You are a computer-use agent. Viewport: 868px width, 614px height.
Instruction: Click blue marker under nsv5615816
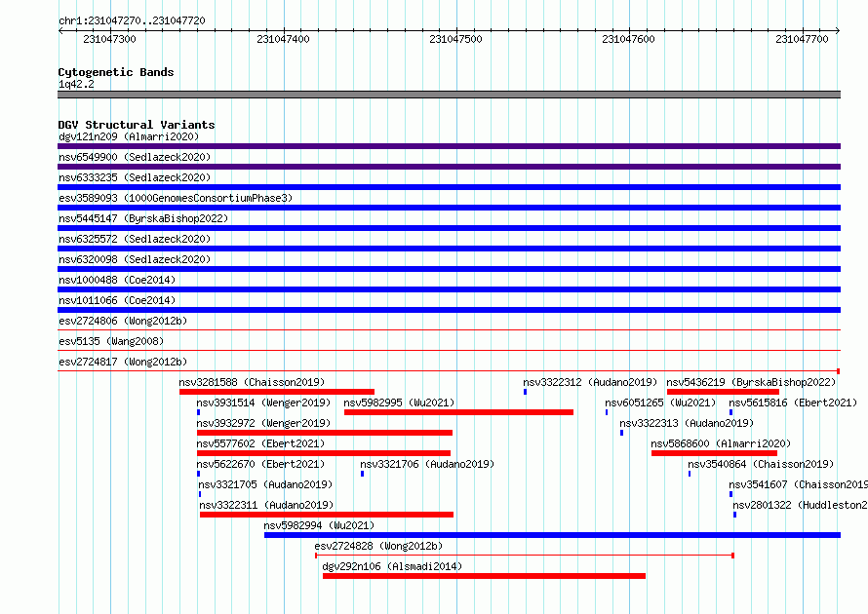pyautogui.click(x=730, y=412)
